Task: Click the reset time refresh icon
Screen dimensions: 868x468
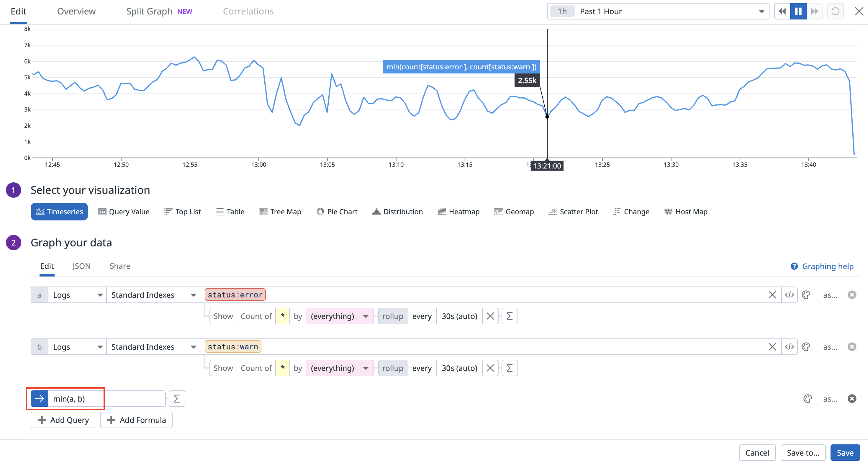Action: coord(835,12)
